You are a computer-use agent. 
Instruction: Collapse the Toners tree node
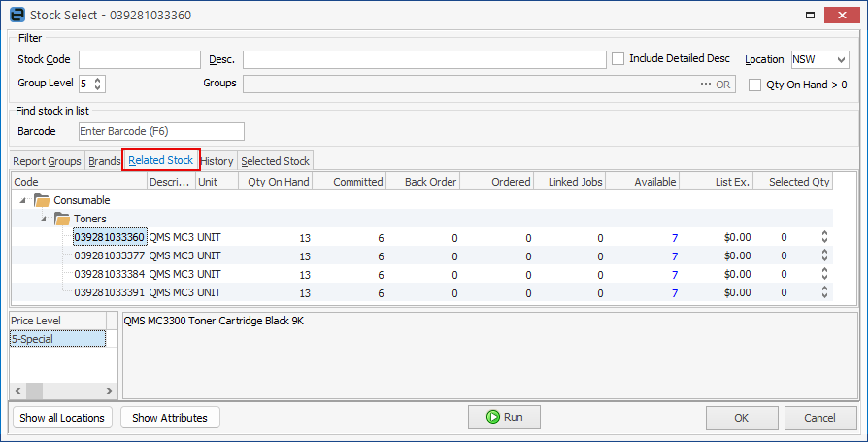click(x=43, y=220)
